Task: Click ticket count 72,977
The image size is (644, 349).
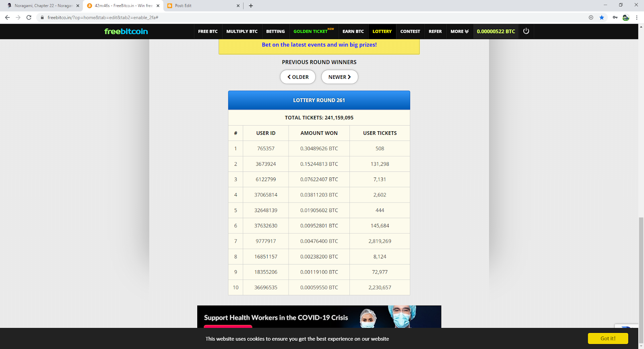Action: [380, 272]
